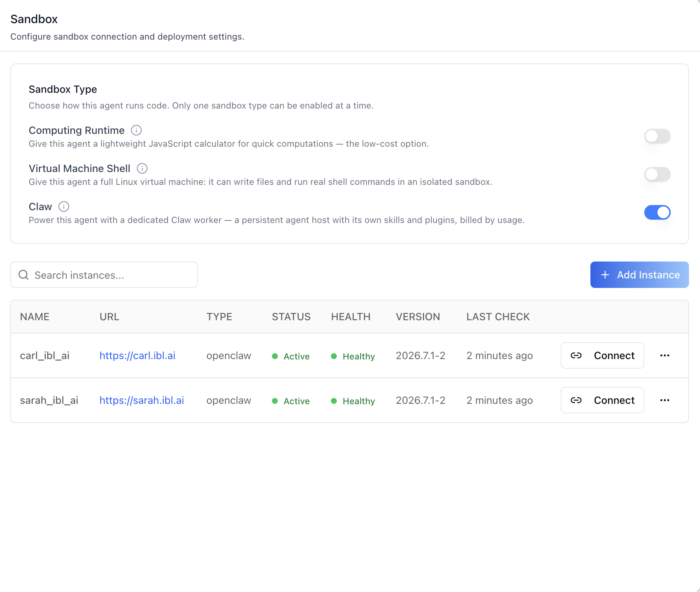The image size is (700, 592).
Task: Click the Claw label
Action: [40, 207]
